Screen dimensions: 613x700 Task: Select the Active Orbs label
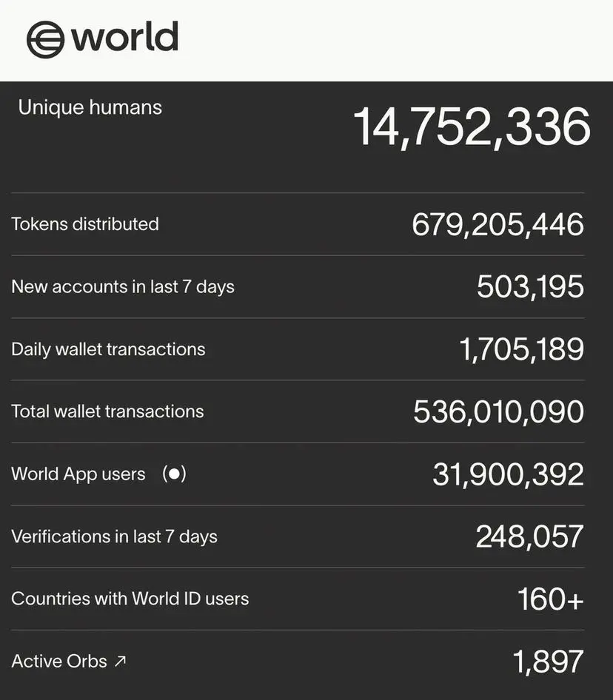pos(59,662)
